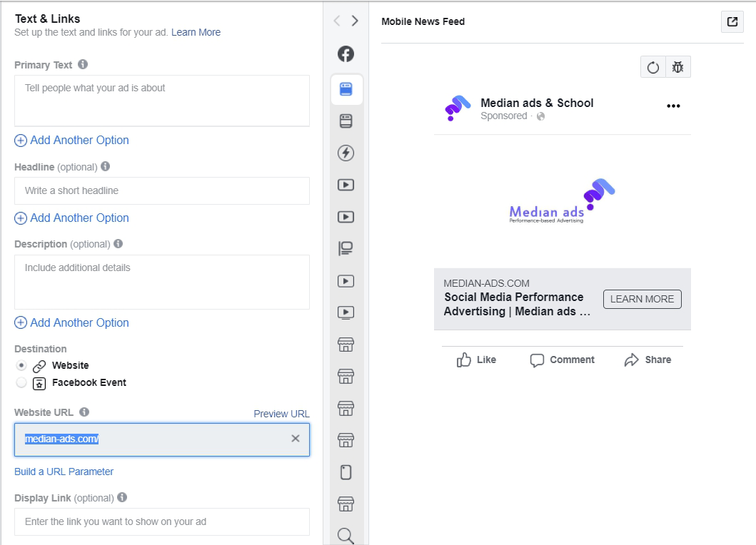Add another option under Primary Text
The image size is (756, 545).
click(x=72, y=141)
